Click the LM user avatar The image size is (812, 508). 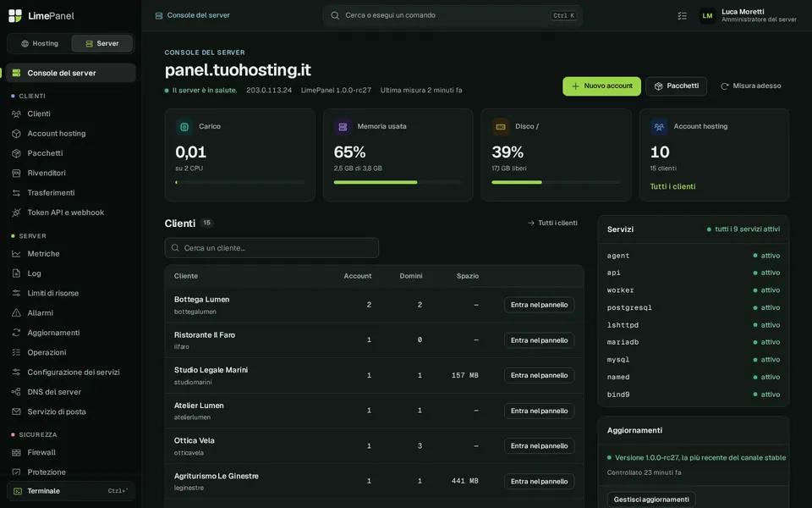point(707,15)
